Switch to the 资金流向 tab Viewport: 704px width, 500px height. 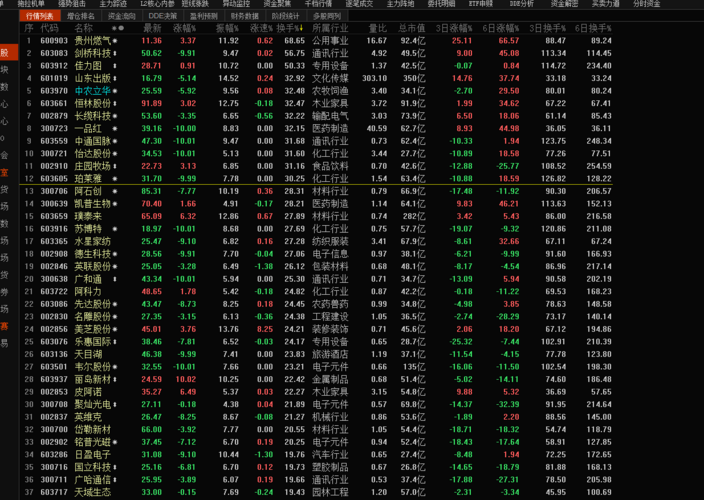122,16
